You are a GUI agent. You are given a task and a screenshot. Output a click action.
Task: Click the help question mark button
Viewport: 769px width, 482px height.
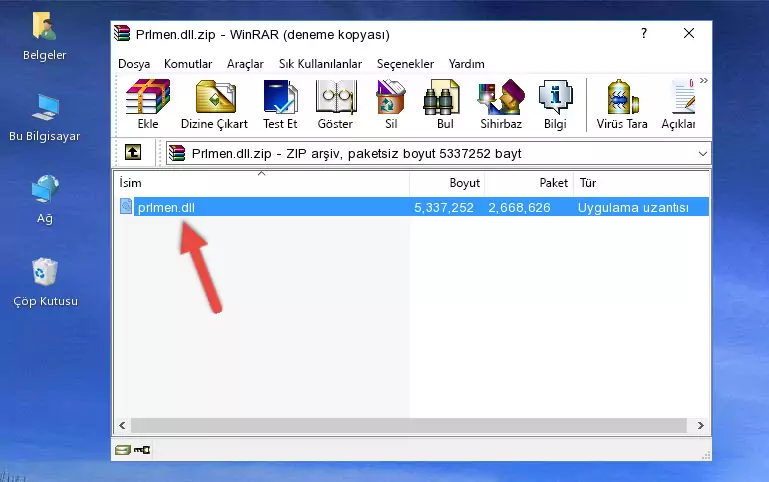[x=644, y=33]
